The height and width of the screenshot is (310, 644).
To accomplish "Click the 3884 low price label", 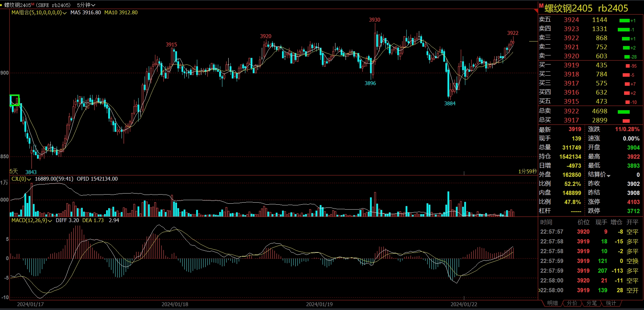I will (x=450, y=104).
